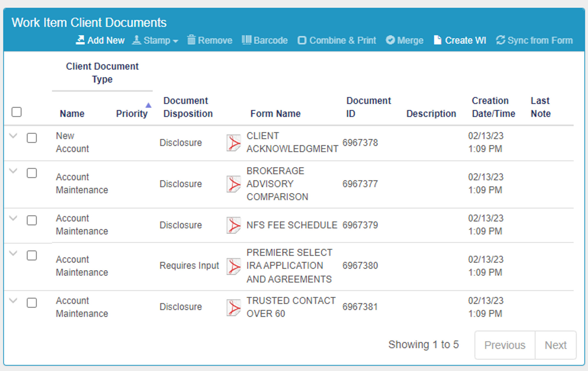The width and height of the screenshot is (588, 371).
Task: Click the Sync from Form icon
Action: tap(500, 40)
